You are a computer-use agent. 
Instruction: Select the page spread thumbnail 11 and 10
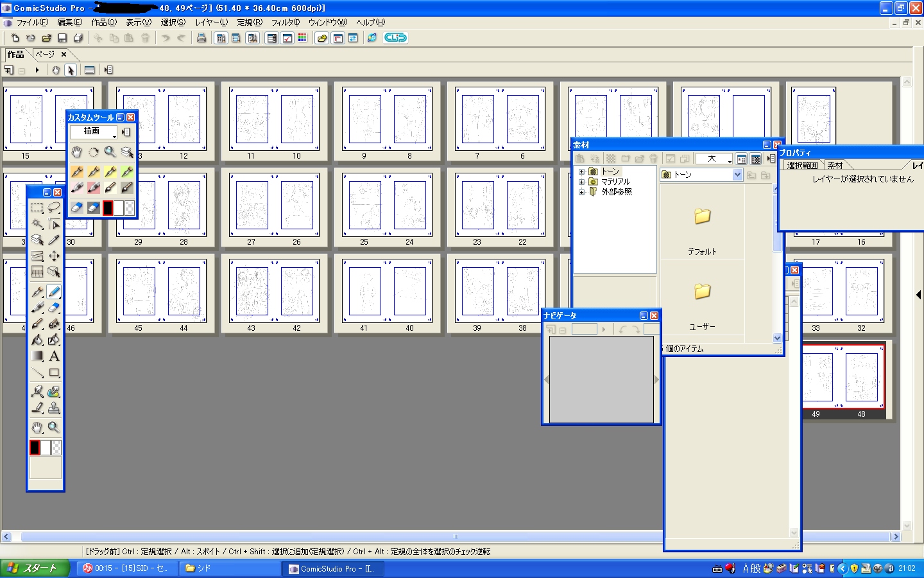(x=274, y=121)
